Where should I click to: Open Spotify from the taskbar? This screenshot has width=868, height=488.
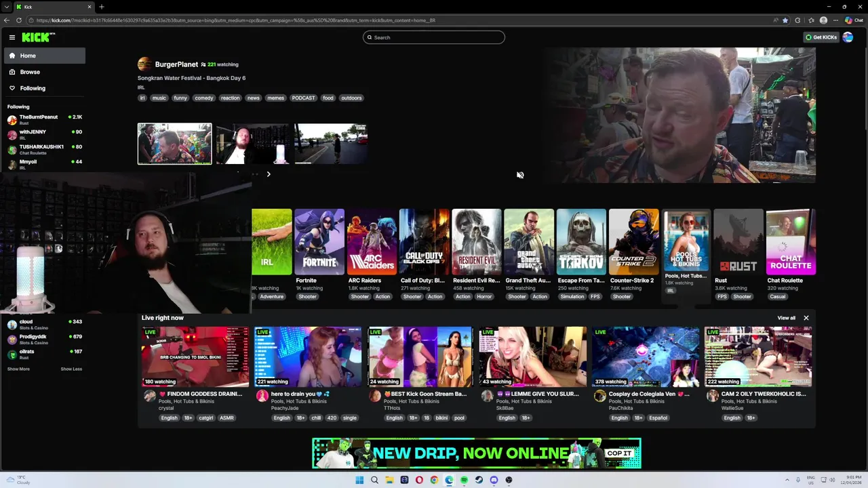point(464,480)
